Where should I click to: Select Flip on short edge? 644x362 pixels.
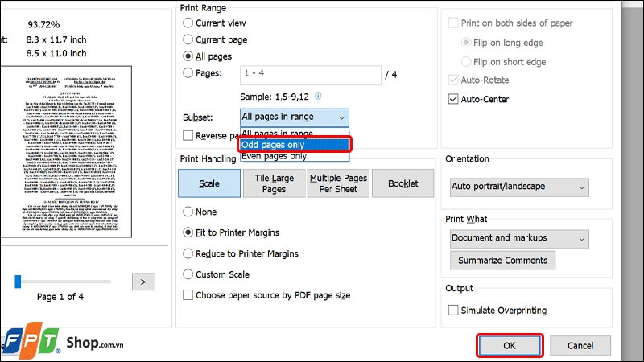pyautogui.click(x=466, y=62)
